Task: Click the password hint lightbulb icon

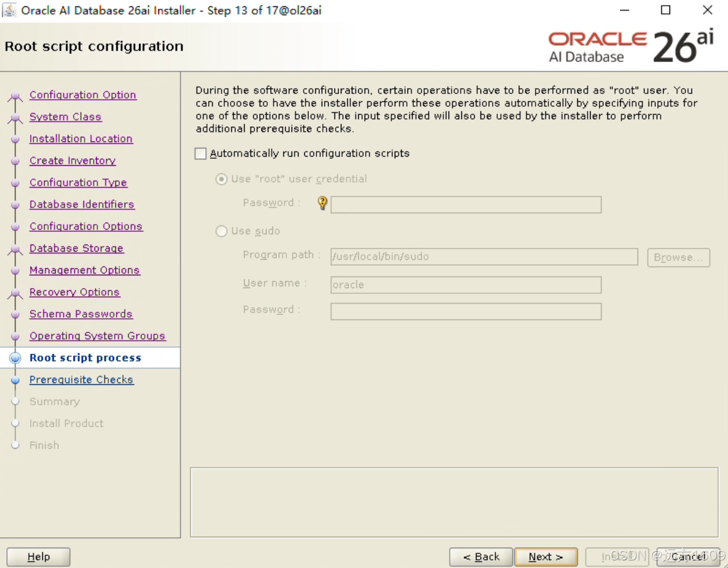Action: pos(323,203)
